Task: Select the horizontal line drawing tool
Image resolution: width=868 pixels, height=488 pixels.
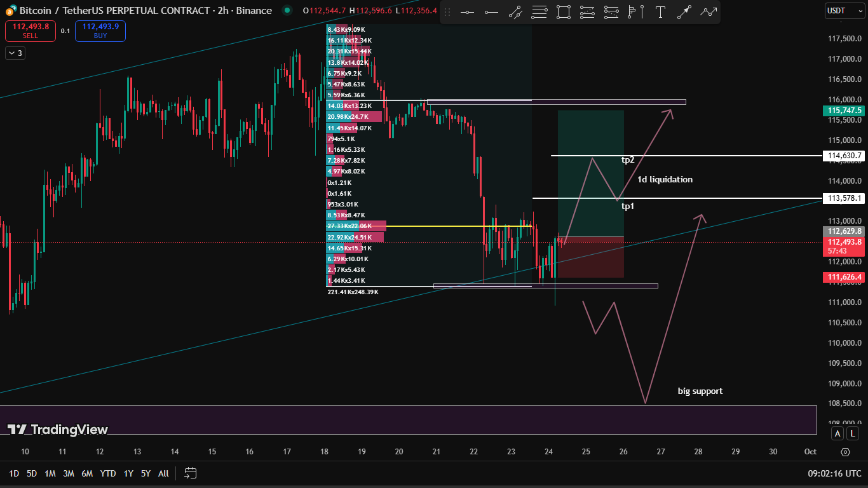Action: coord(467,12)
